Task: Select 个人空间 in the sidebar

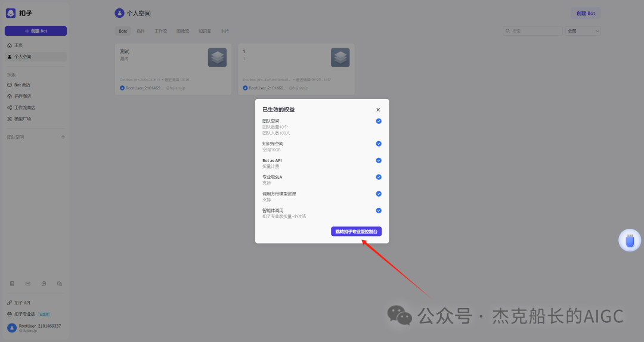Action: pos(36,57)
